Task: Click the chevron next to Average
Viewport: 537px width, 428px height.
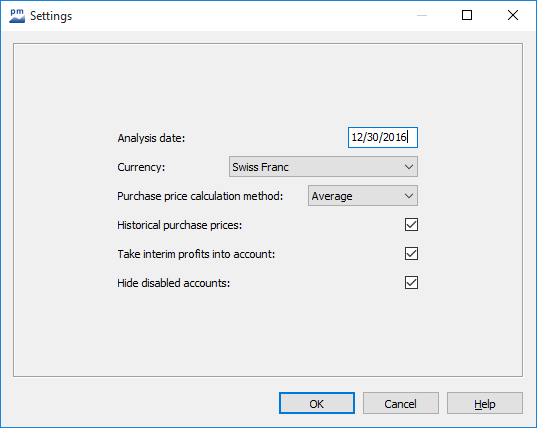Action: (409, 196)
